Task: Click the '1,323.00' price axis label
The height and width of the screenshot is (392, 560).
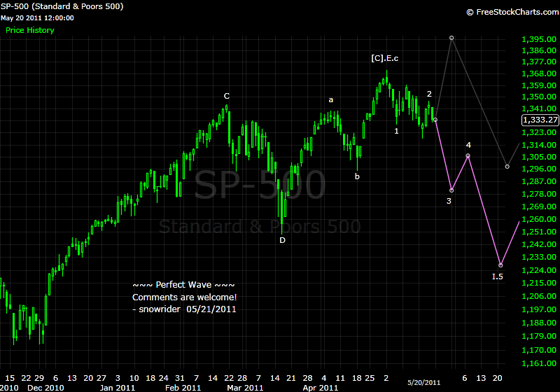Action: pyautogui.click(x=539, y=132)
